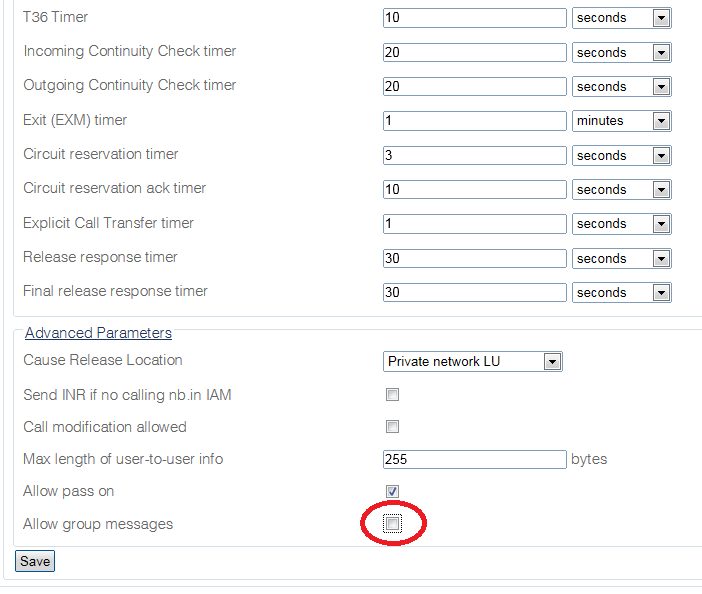Uncheck Allow pass on checkbox

click(392, 491)
